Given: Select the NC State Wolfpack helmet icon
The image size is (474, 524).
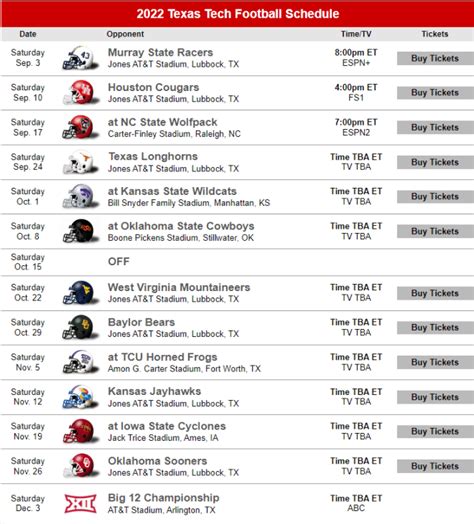Looking at the screenshot, I should click(x=81, y=127).
